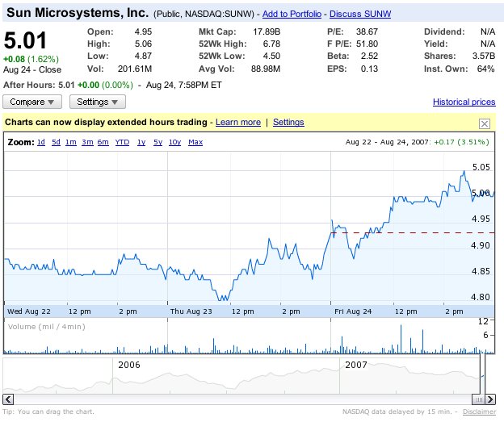Click the 52Wk High value 6.78
This screenshot has height=422, width=504.
[271, 44]
